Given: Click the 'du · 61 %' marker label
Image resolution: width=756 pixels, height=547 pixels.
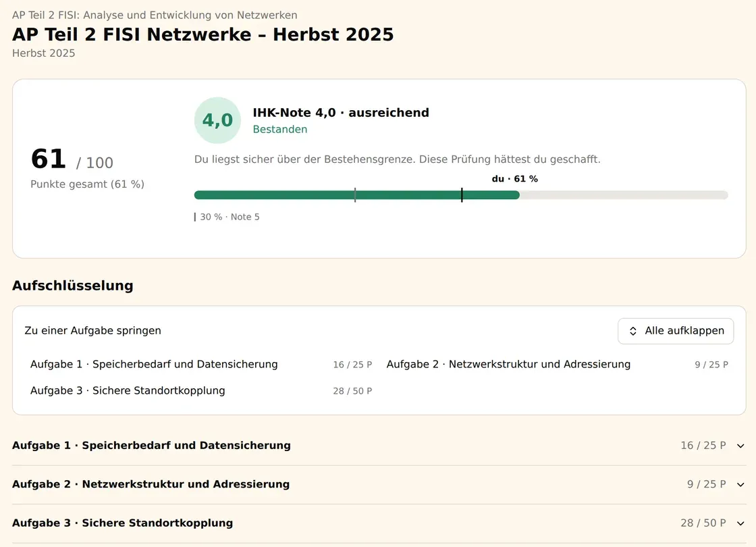Looking at the screenshot, I should [x=514, y=179].
